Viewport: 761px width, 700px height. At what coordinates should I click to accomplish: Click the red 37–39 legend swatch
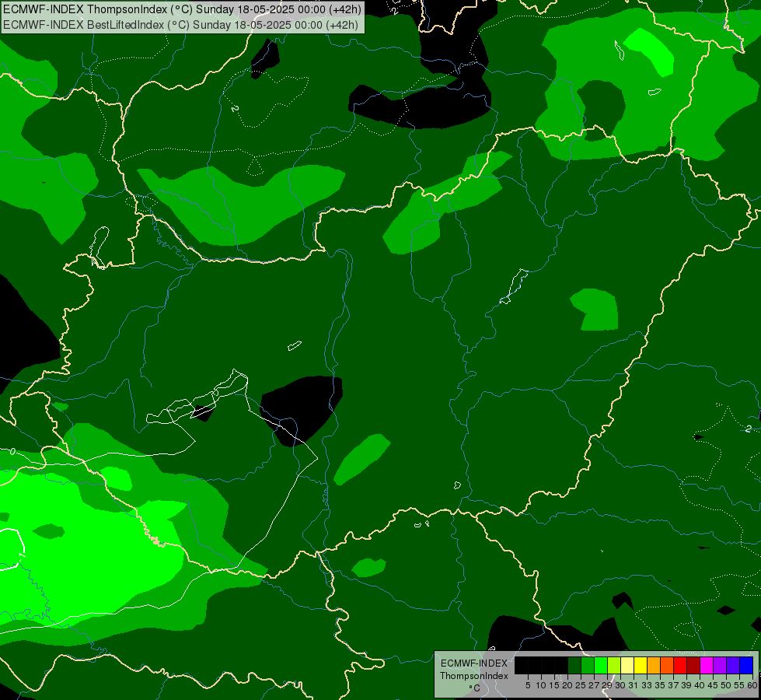click(x=680, y=665)
